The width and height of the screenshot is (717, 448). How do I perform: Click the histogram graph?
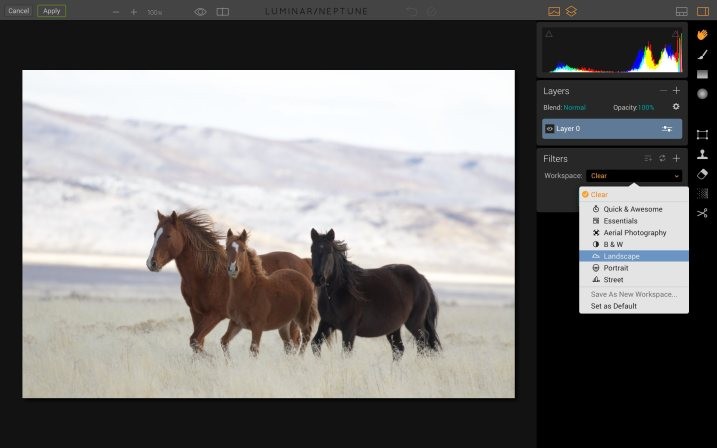tap(612, 50)
